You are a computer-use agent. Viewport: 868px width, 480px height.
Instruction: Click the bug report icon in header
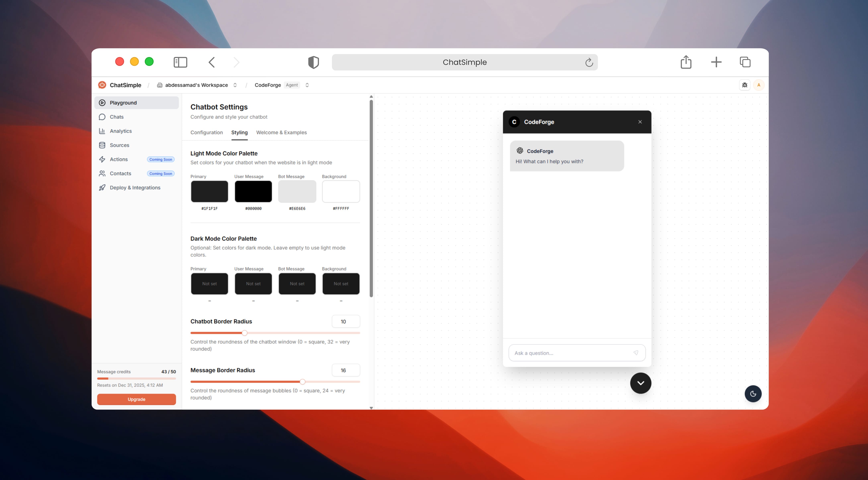pos(744,85)
